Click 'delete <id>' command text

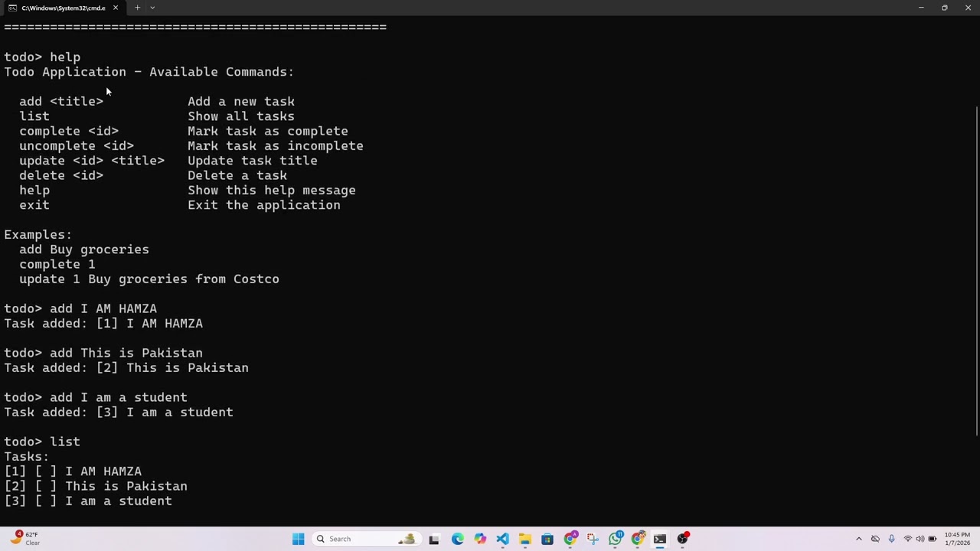61,175
